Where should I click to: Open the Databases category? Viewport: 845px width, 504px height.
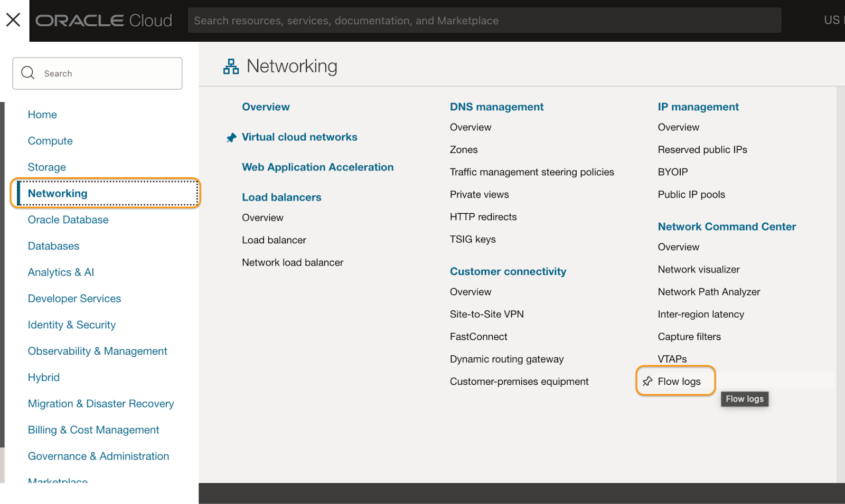pyautogui.click(x=53, y=246)
